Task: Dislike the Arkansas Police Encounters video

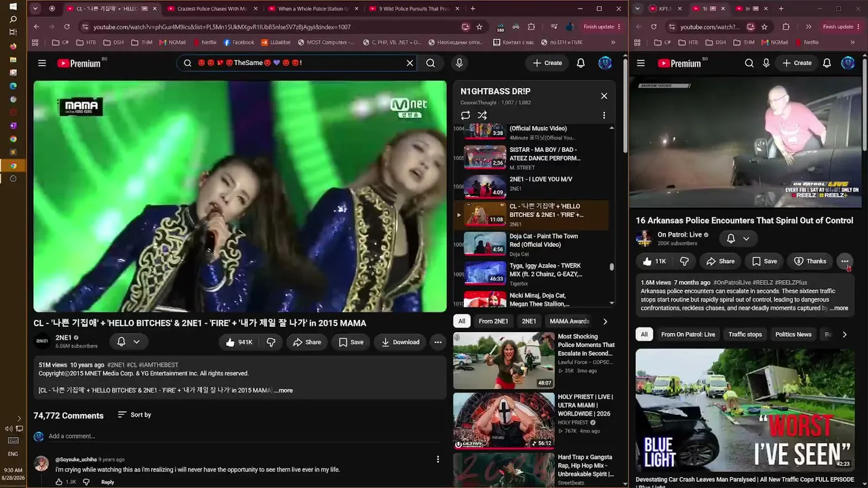Action: (x=684, y=261)
